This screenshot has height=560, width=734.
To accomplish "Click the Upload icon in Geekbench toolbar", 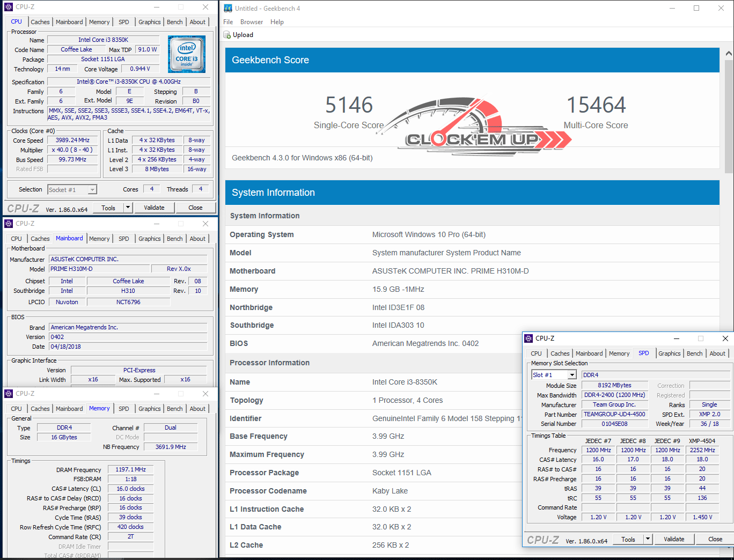I will pos(227,35).
